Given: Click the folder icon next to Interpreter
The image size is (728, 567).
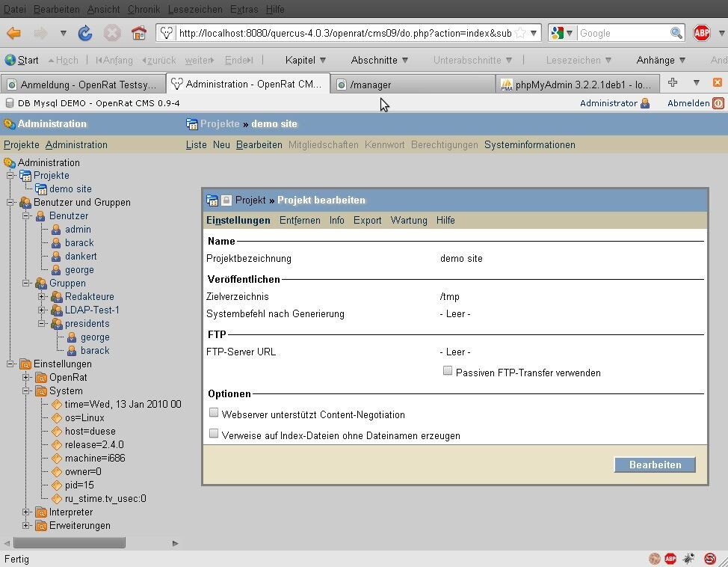Looking at the screenshot, I should pos(41,512).
